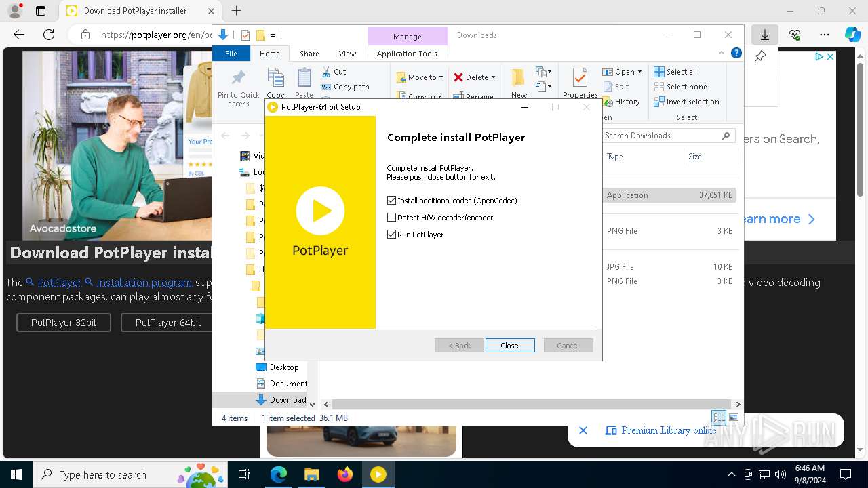Uncheck the Run PotPlayer checkbox
Image resolution: width=868 pixels, height=488 pixels.
[x=391, y=235]
